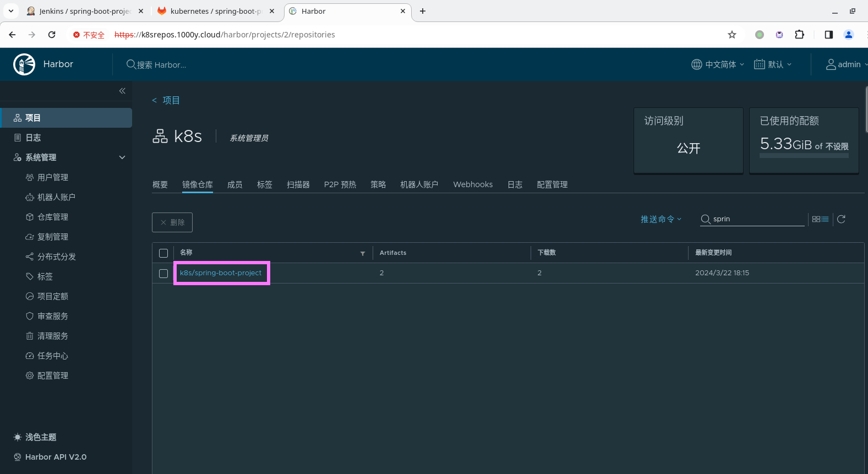This screenshot has height=474, width=868.
Task: Click the 删除 button
Action: tap(172, 222)
